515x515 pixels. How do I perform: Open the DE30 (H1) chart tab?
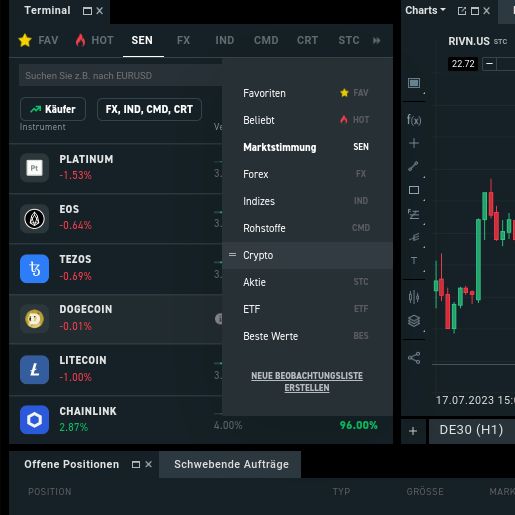click(x=471, y=430)
